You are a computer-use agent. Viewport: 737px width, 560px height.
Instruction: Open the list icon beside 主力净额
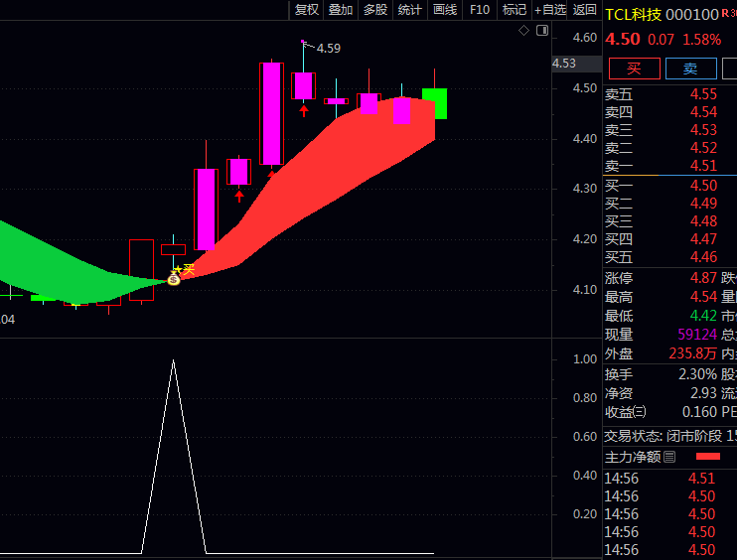[669, 456]
